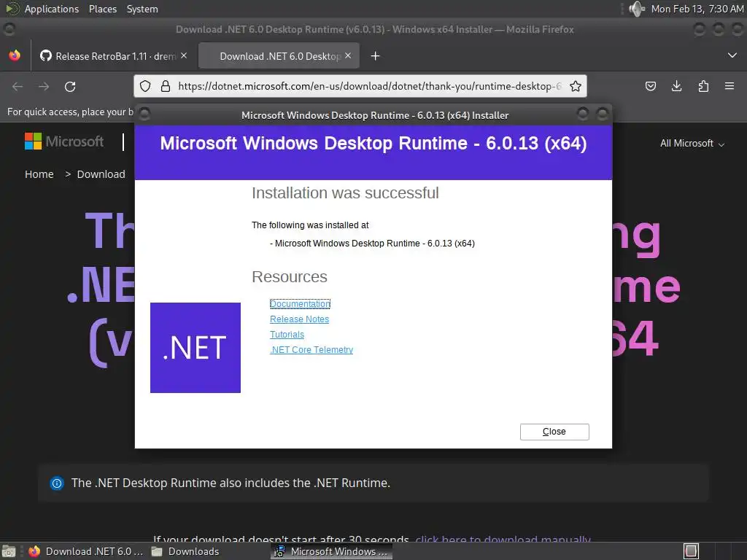Select the Download .NET 6.0 Desktop tab
Image resolution: width=747 pixels, height=560 pixels.
tap(279, 56)
